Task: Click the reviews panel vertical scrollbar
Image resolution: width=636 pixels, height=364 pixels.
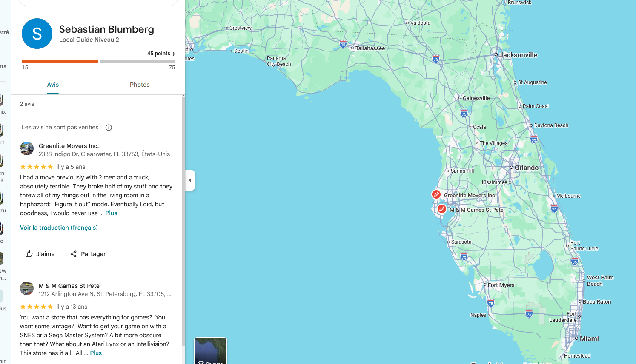Action: coord(183,221)
